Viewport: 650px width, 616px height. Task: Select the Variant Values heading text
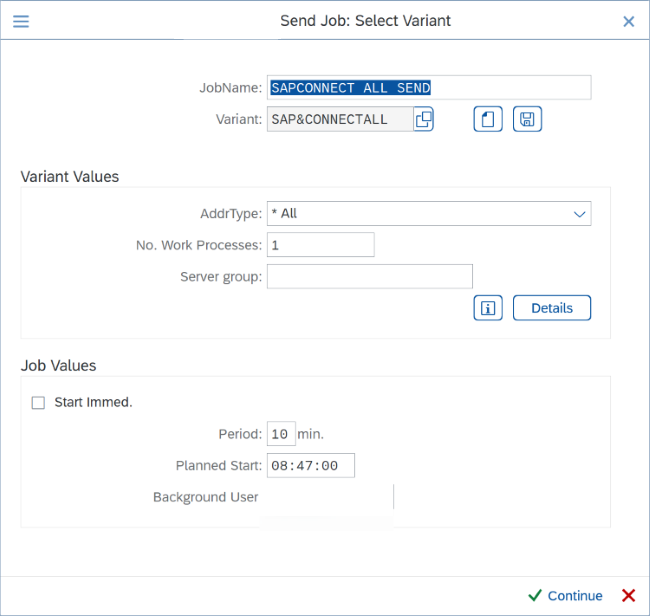click(x=70, y=177)
